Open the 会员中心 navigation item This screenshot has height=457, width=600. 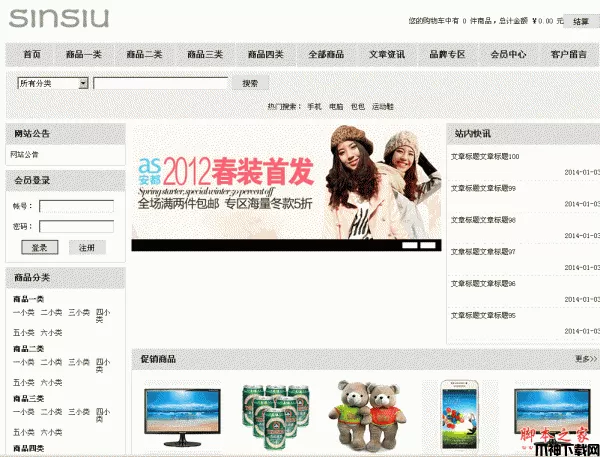coord(508,54)
